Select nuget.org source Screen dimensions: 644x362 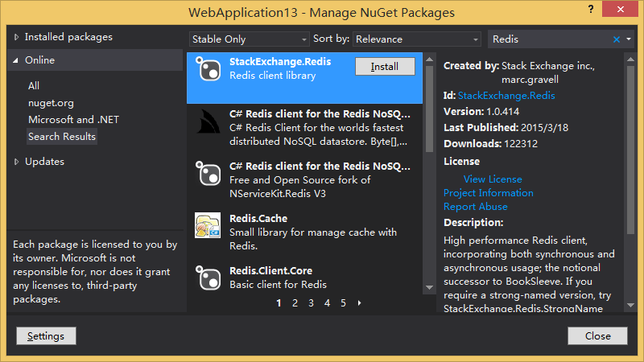pos(51,103)
